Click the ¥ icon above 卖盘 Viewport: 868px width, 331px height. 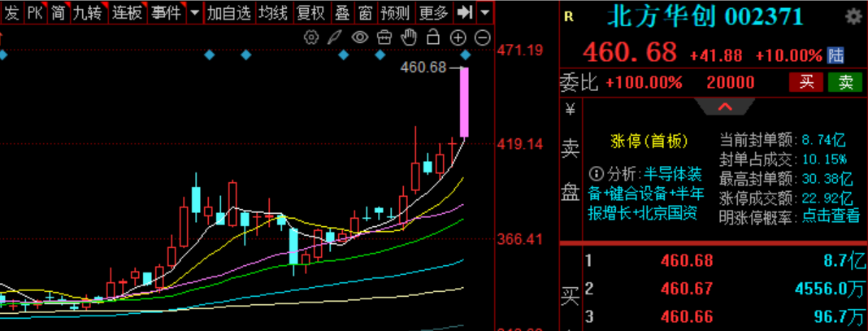coord(571,110)
